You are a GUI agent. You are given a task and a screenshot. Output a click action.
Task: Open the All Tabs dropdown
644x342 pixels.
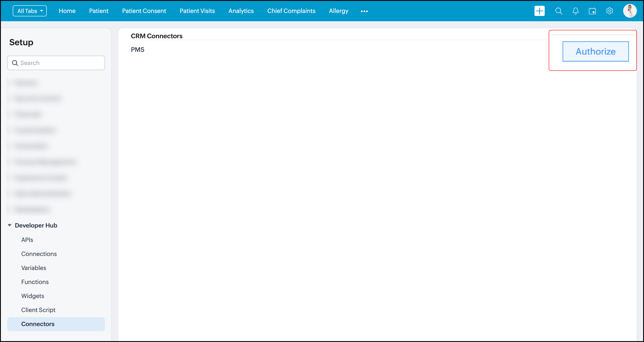[x=30, y=11]
